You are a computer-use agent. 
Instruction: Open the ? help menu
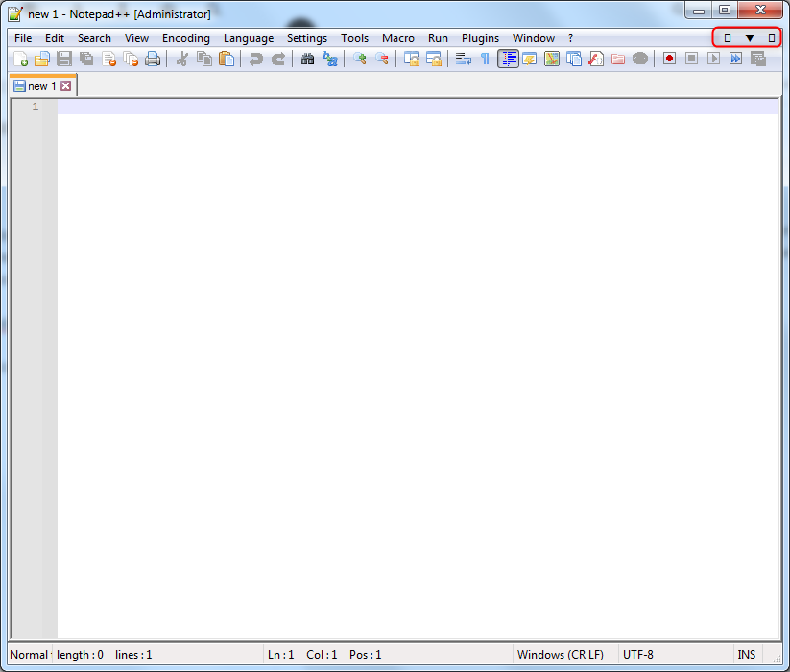pyautogui.click(x=570, y=38)
